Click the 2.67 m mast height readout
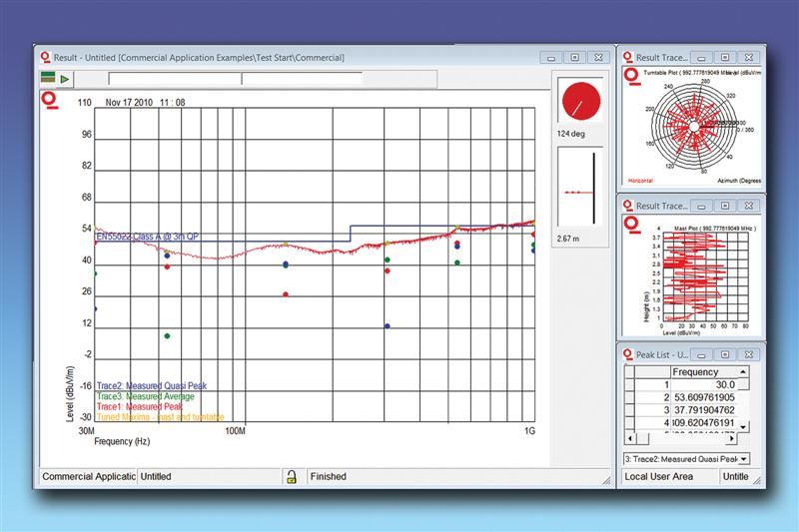 click(567, 239)
